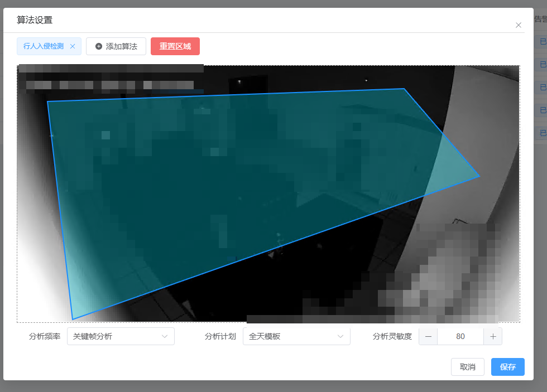Click the top-left vertex of the blue polygon
This screenshot has width=547, height=392.
pyautogui.click(x=47, y=101)
